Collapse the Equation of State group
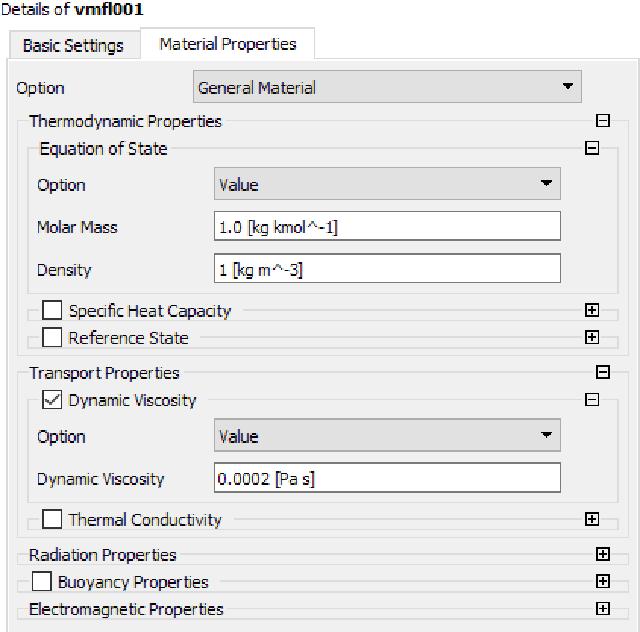This screenshot has width=640, height=632. coord(592,148)
